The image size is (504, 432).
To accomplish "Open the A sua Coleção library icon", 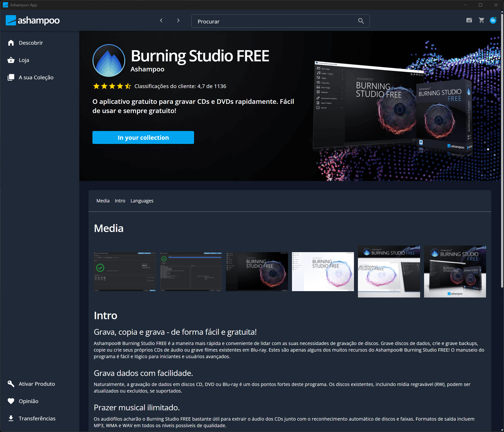I will coord(11,77).
